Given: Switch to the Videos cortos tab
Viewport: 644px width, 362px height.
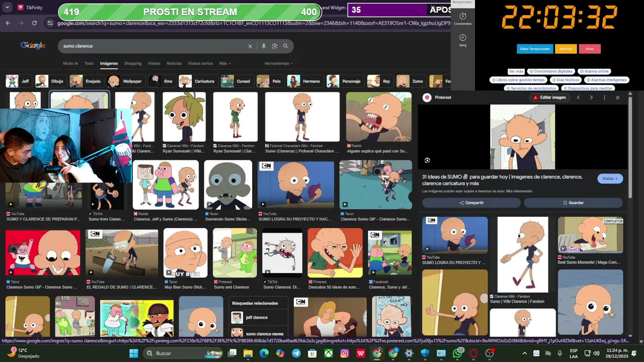Looking at the screenshot, I should coord(200,63).
